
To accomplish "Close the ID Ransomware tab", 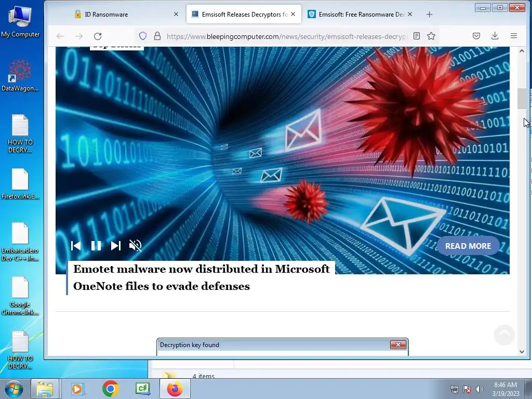I will pyautogui.click(x=176, y=14).
